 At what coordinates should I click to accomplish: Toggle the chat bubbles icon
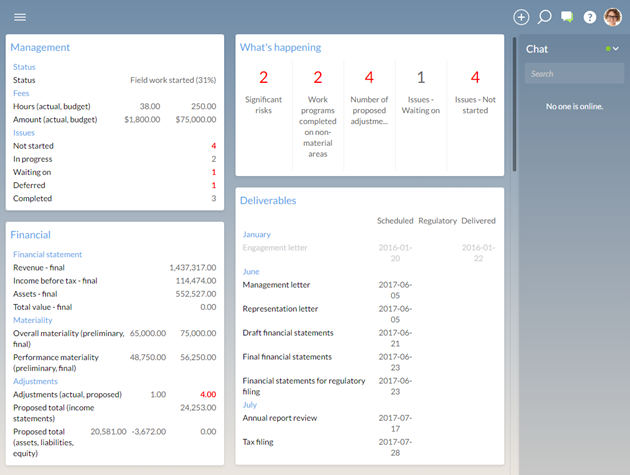[x=567, y=17]
